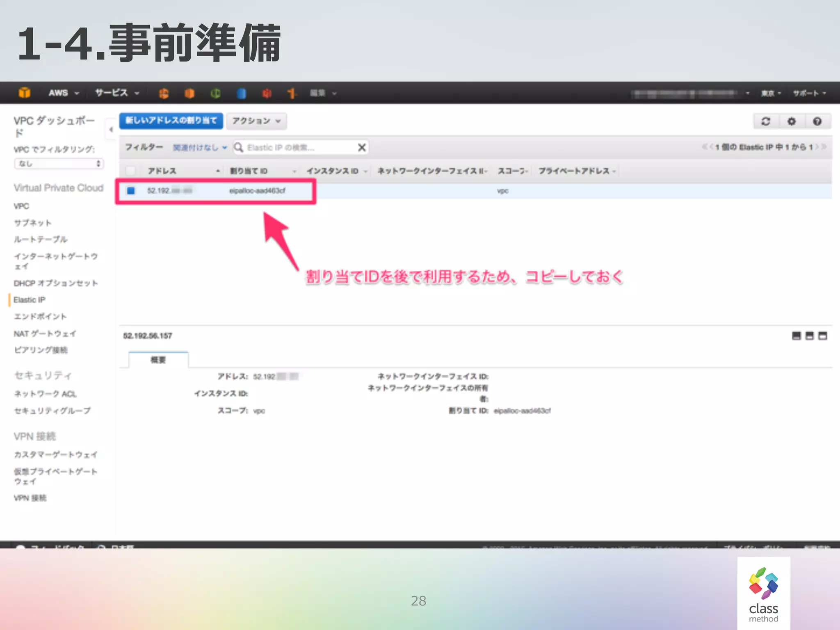Click the help question mark icon
840x630 pixels.
point(817,121)
